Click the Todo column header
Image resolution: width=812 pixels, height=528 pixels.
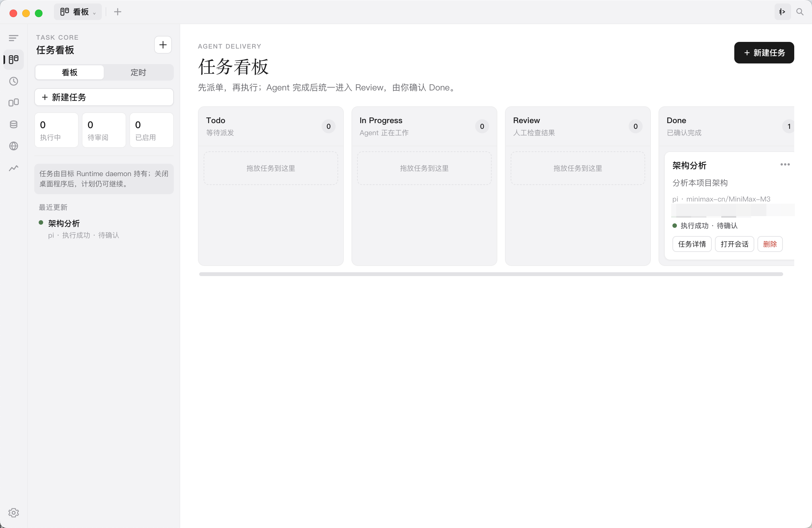[271, 126]
